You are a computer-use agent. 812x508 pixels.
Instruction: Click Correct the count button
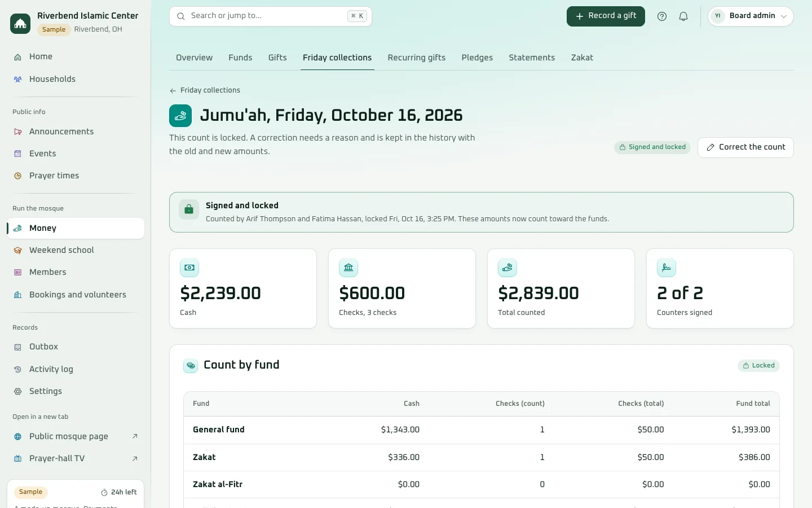coord(745,147)
